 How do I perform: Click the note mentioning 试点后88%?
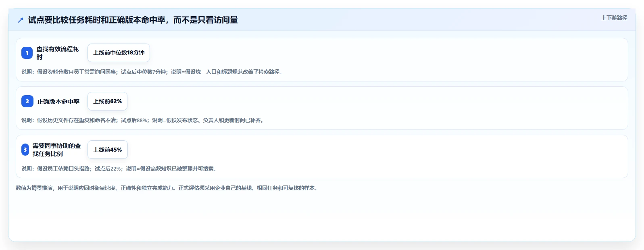[144, 120]
